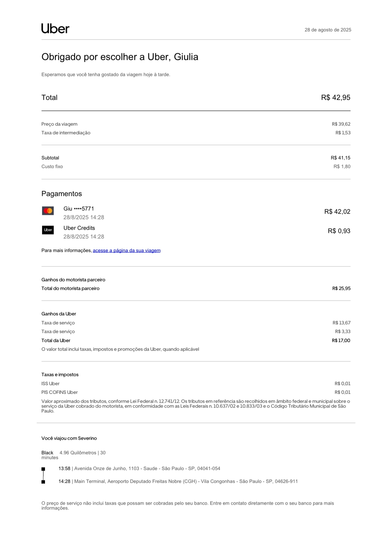Click the pickup point square marker
392x557 pixels.
point(43,469)
